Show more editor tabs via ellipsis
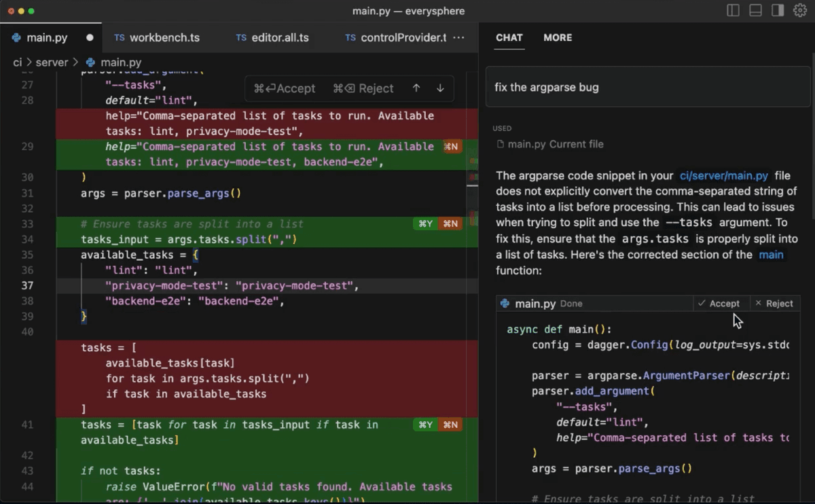Image resolution: width=815 pixels, height=504 pixels. click(x=459, y=38)
